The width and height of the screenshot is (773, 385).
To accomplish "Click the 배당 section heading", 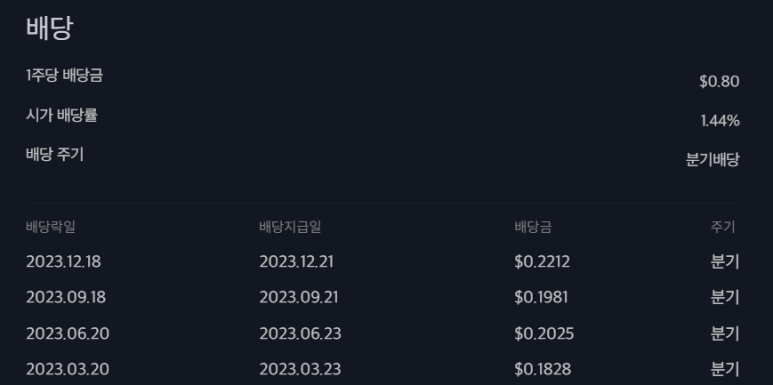I will (x=49, y=28).
